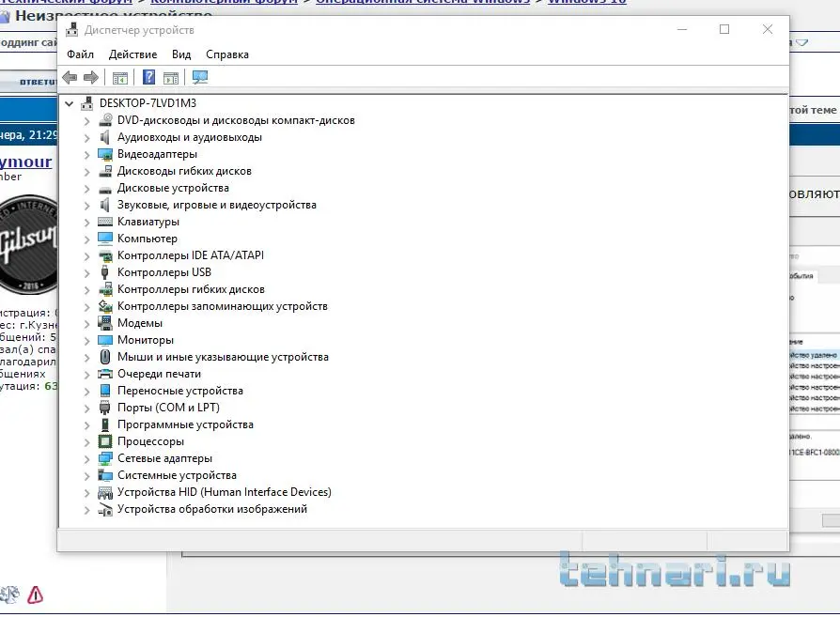The width and height of the screenshot is (840, 617).
Task: Select the Процессоры text label
Action: click(150, 442)
